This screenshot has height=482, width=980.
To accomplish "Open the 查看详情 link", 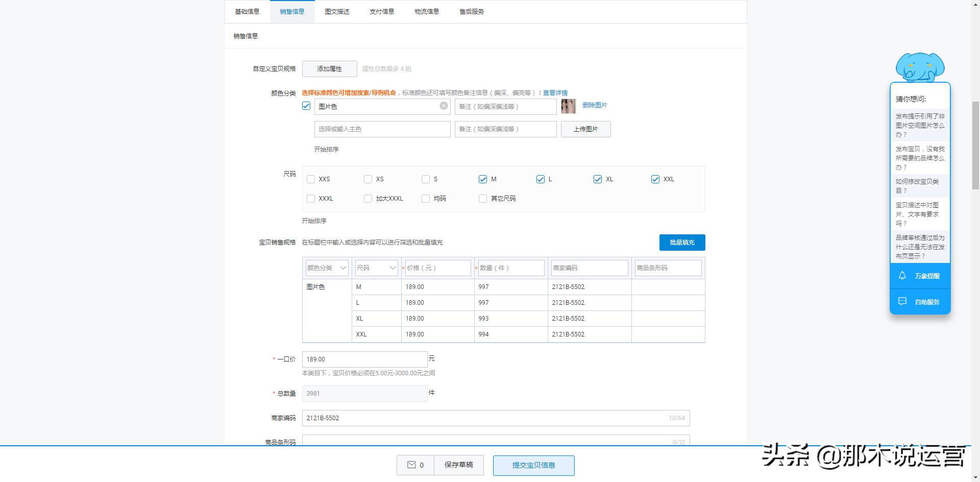I will (556, 92).
